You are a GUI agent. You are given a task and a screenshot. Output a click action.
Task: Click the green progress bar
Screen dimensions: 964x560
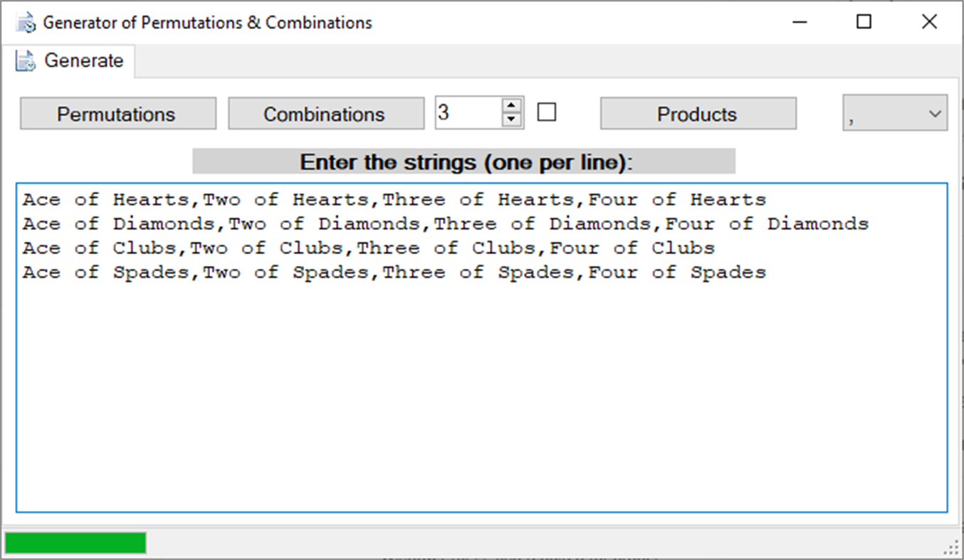75,543
